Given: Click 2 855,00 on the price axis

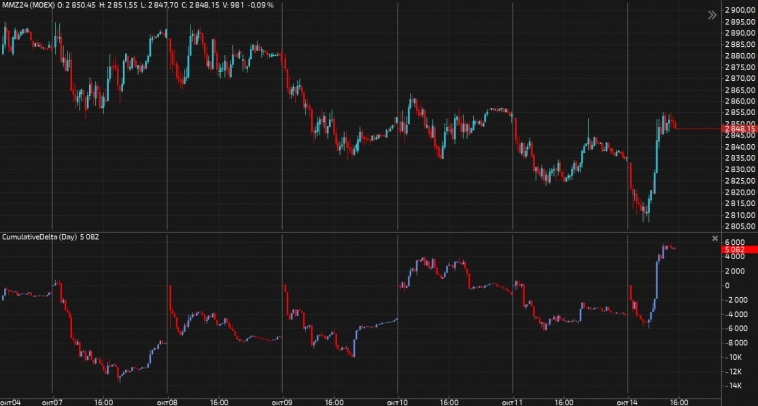Looking at the screenshot, I should point(739,113).
